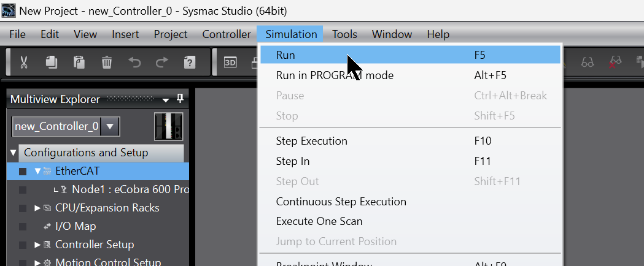Expand the Controller Setup node
The height and width of the screenshot is (266, 644).
pos(38,245)
